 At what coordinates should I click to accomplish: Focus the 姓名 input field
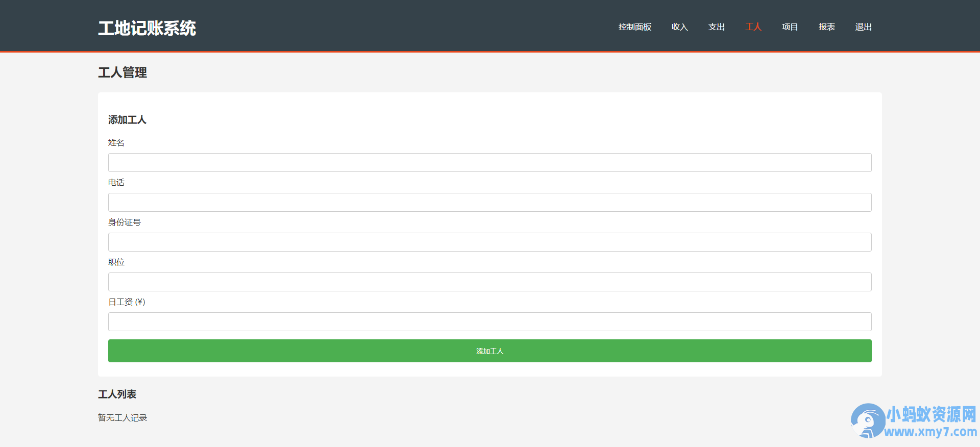pos(489,163)
